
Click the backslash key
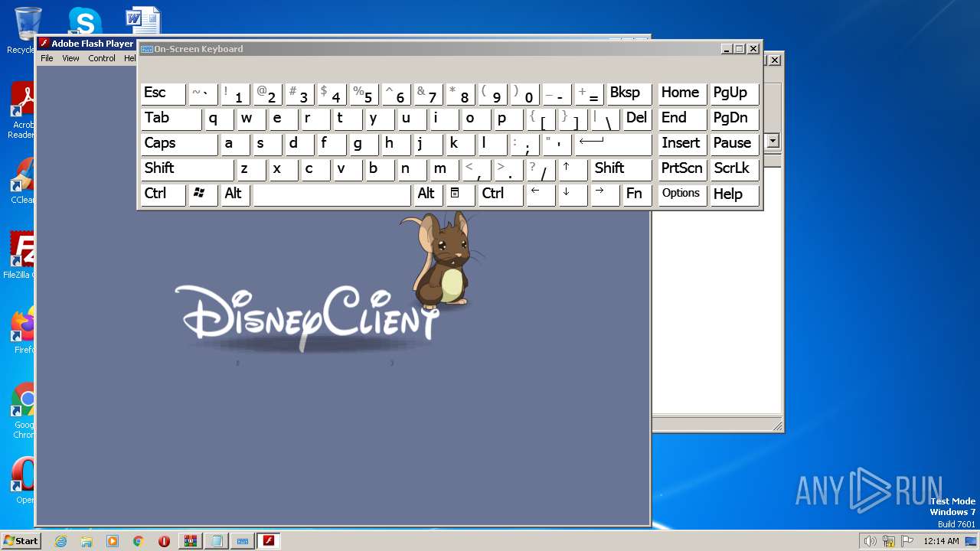tap(605, 119)
